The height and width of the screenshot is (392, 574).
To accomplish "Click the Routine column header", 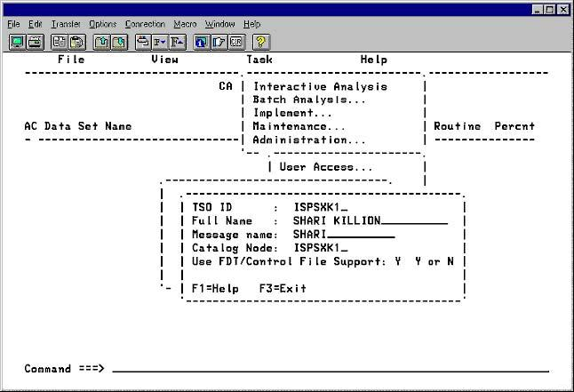I will tap(458, 126).
